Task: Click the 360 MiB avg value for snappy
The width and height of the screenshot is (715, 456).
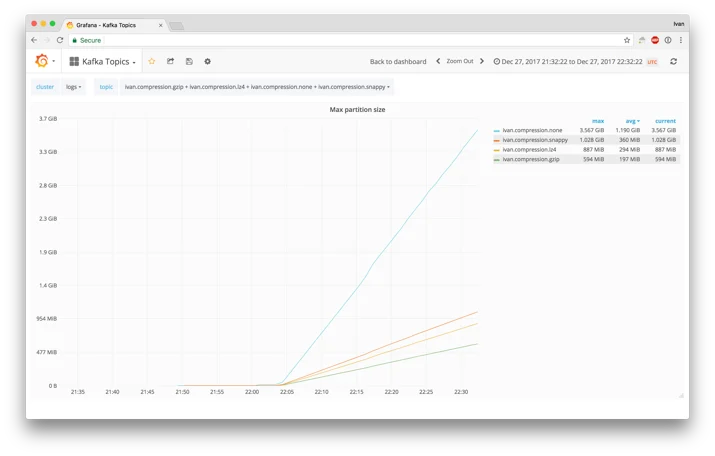Action: point(629,140)
